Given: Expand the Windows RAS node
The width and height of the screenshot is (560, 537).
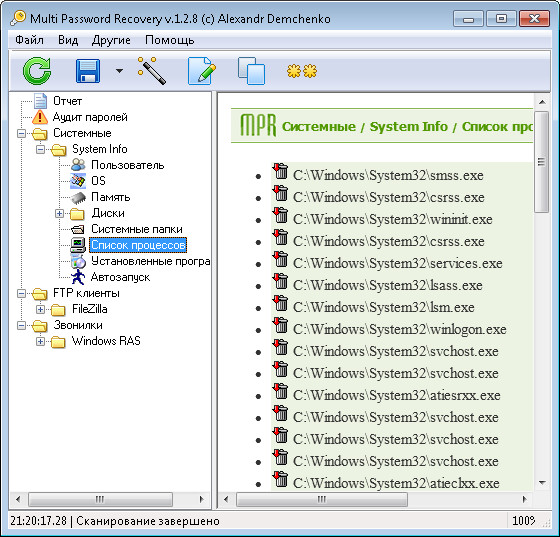Looking at the screenshot, I should coord(40,342).
